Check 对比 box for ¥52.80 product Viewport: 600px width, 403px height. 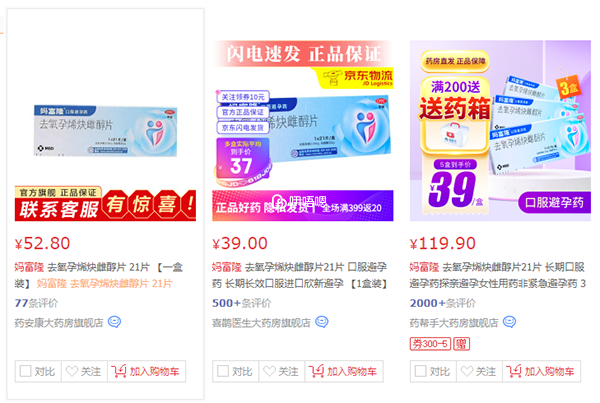25,371
